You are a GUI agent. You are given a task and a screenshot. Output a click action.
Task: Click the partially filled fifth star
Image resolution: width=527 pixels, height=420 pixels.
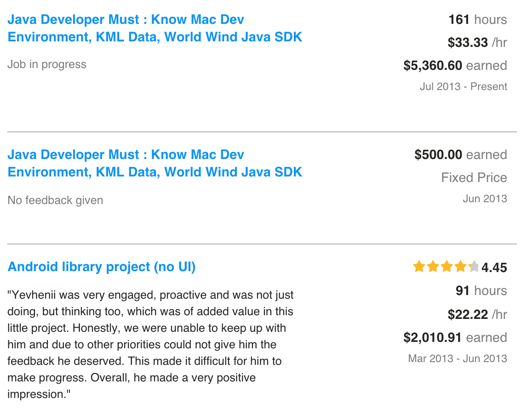[474, 267]
